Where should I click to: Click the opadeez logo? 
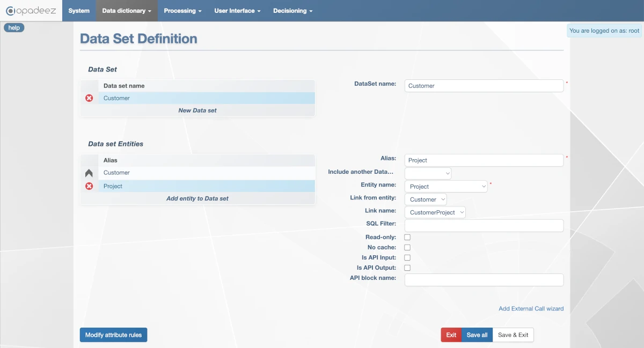point(31,10)
